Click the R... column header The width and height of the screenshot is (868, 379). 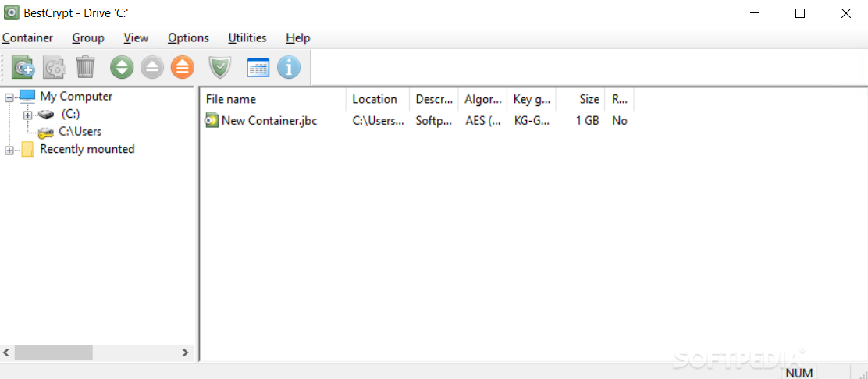620,99
